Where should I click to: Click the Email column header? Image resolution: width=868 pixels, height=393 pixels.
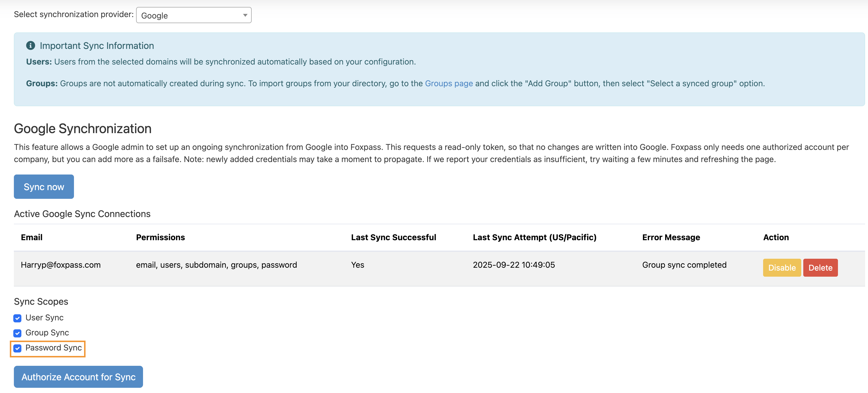(32, 237)
